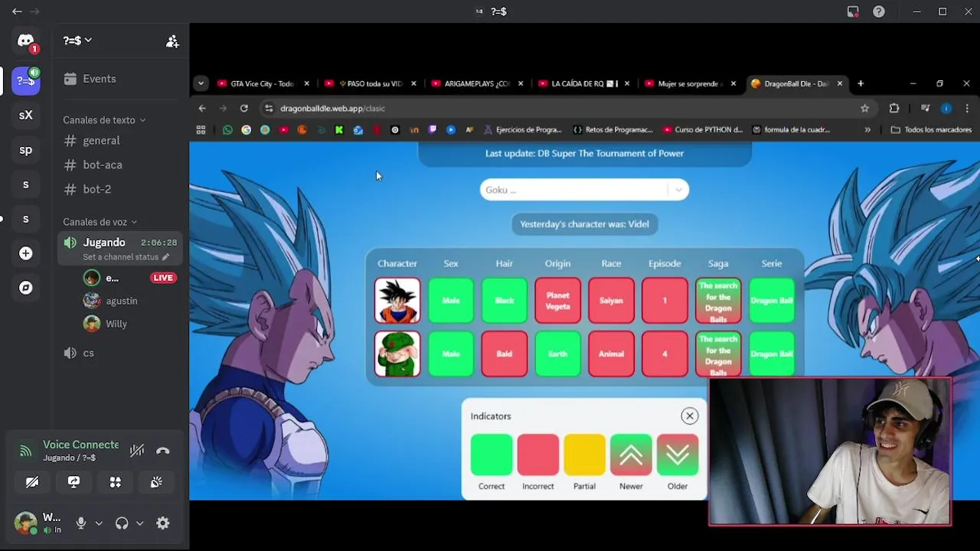The image size is (980, 551).
Task: Toggle the camera on
Action: [x=32, y=482]
